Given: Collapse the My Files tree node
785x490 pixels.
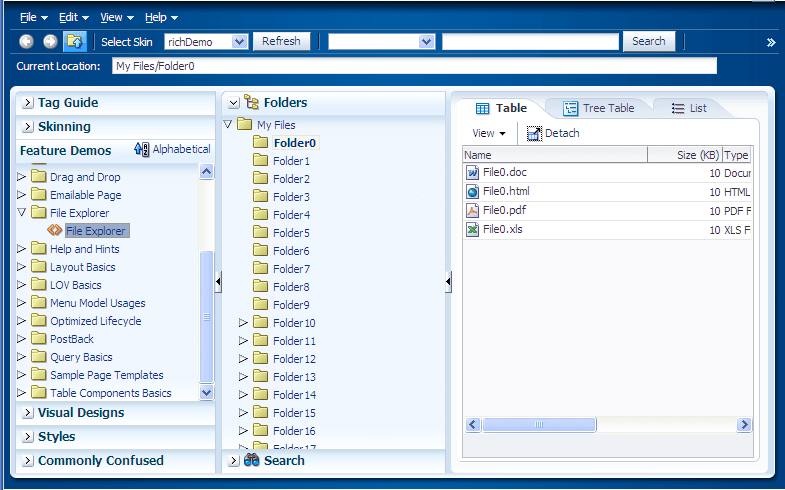Looking at the screenshot, I should click(228, 124).
